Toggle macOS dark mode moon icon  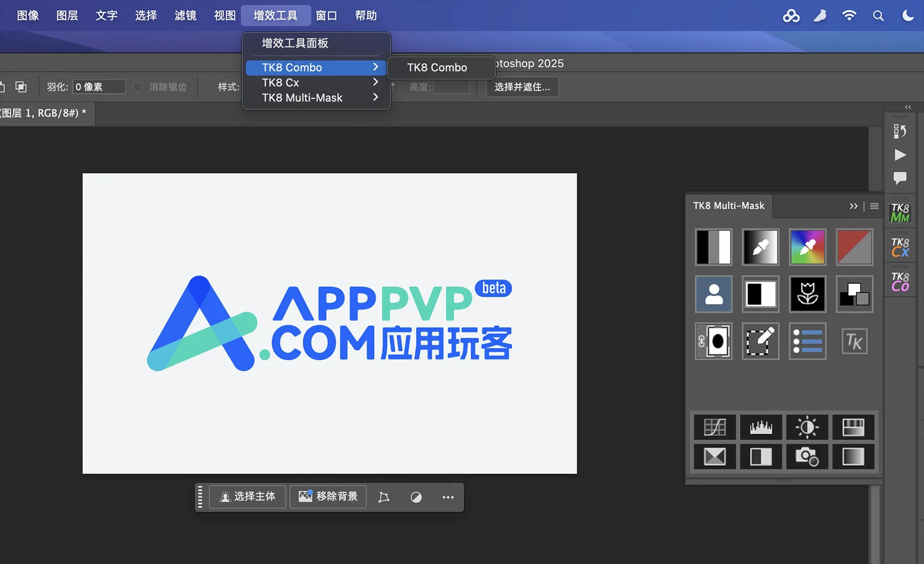908,16
